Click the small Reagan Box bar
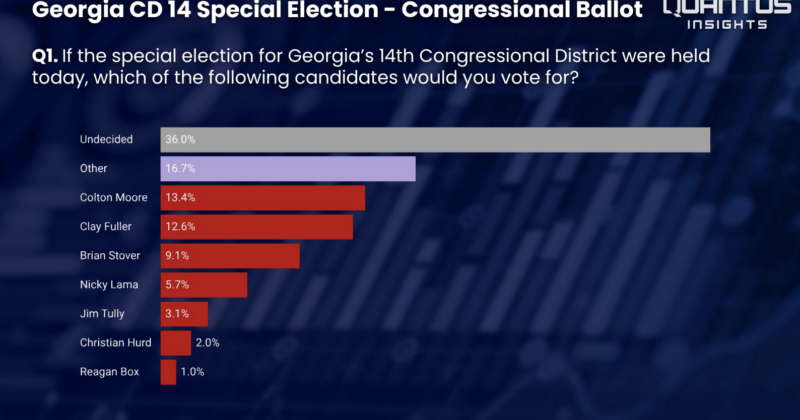Image resolution: width=800 pixels, height=420 pixels. pos(168,372)
